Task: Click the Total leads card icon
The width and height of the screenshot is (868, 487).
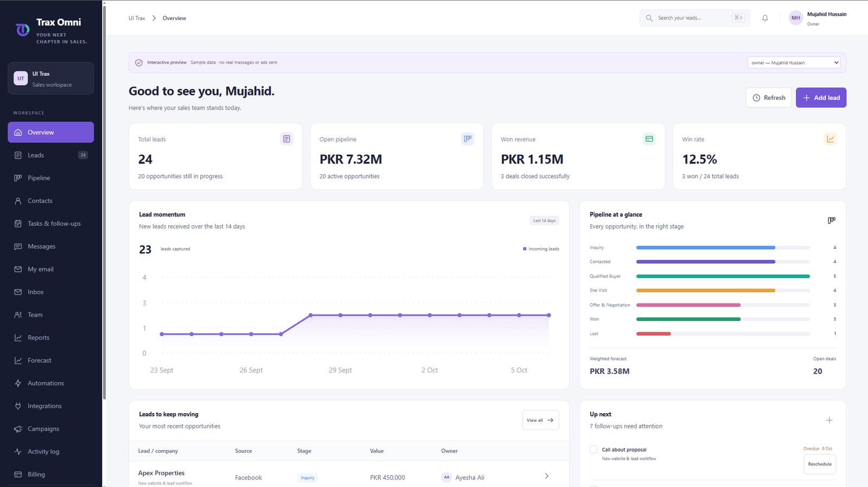Action: click(286, 139)
